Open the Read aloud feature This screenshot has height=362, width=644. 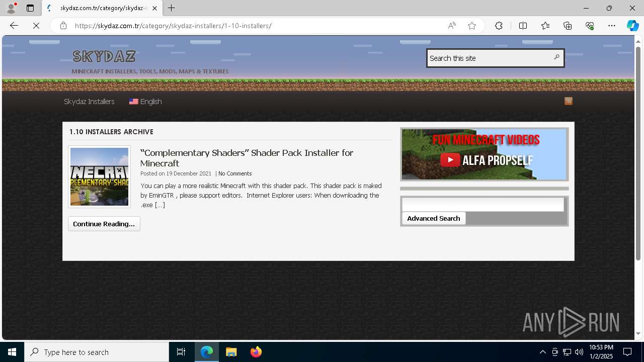452,26
